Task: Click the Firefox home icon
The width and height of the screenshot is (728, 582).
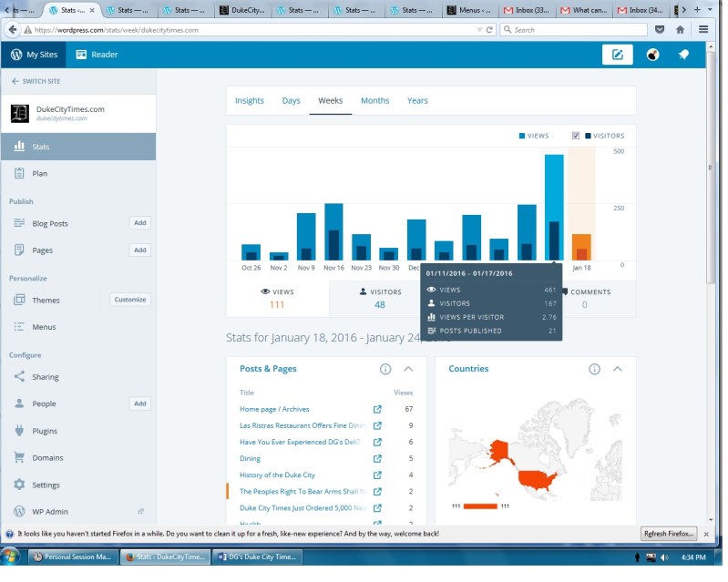Action: [680, 29]
